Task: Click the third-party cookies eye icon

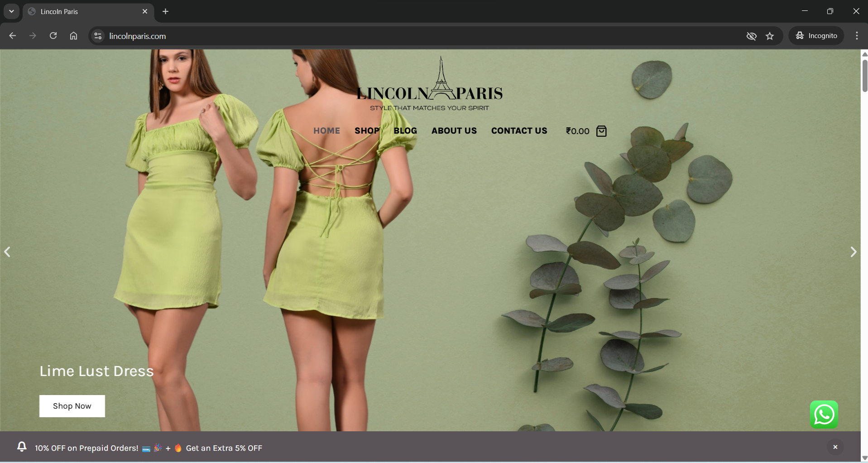Action: pyautogui.click(x=751, y=36)
